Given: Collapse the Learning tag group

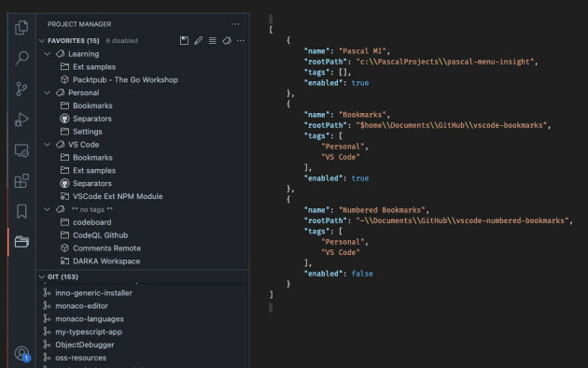Looking at the screenshot, I should (47, 53).
